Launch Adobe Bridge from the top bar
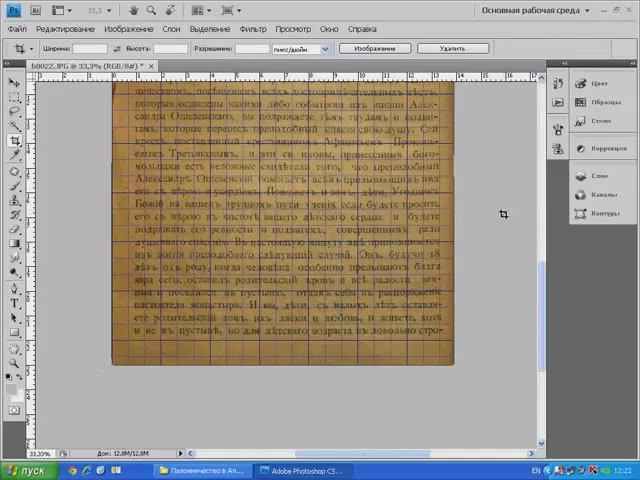The height and width of the screenshot is (480, 640). [x=36, y=11]
